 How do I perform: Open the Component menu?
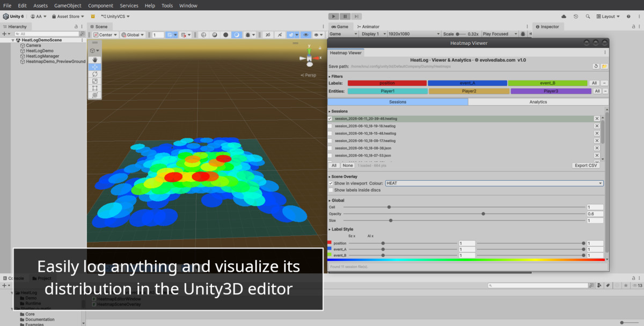(101, 5)
